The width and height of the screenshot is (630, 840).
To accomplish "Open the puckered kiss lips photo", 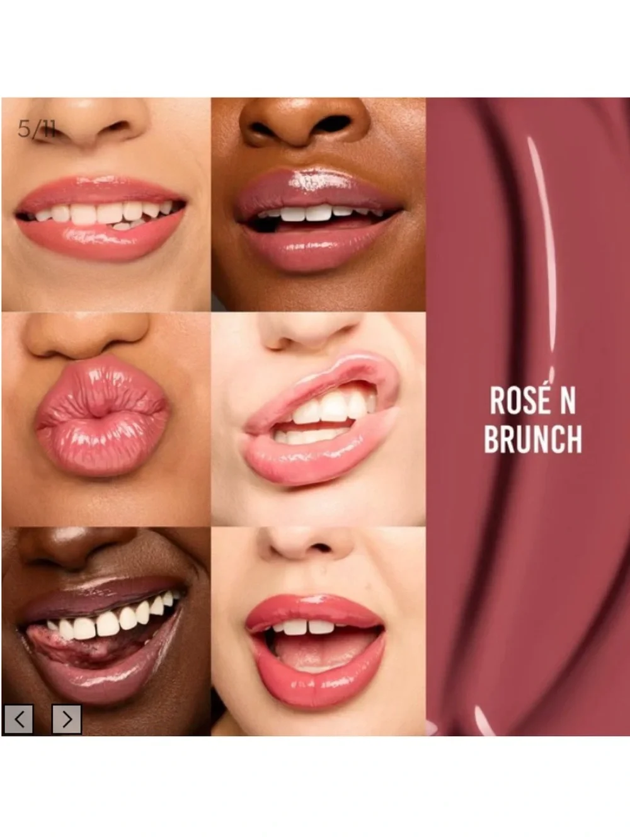I will (106, 419).
